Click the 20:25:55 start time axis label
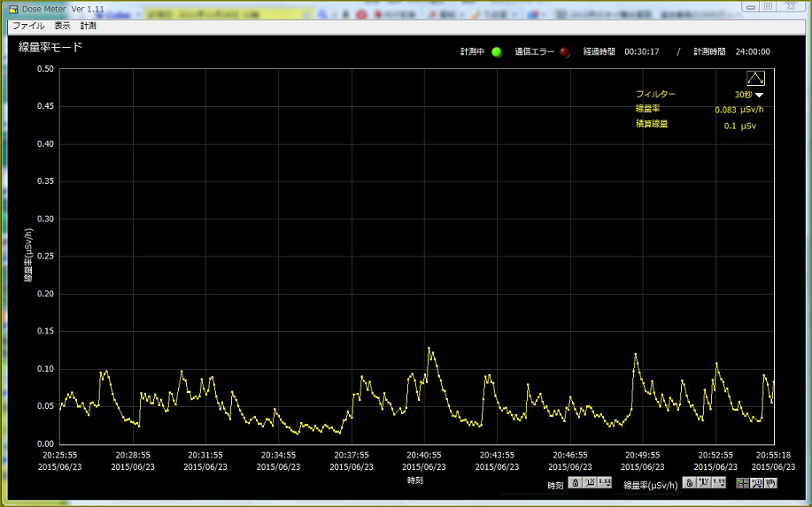The width and height of the screenshot is (812, 507). pyautogui.click(x=60, y=455)
